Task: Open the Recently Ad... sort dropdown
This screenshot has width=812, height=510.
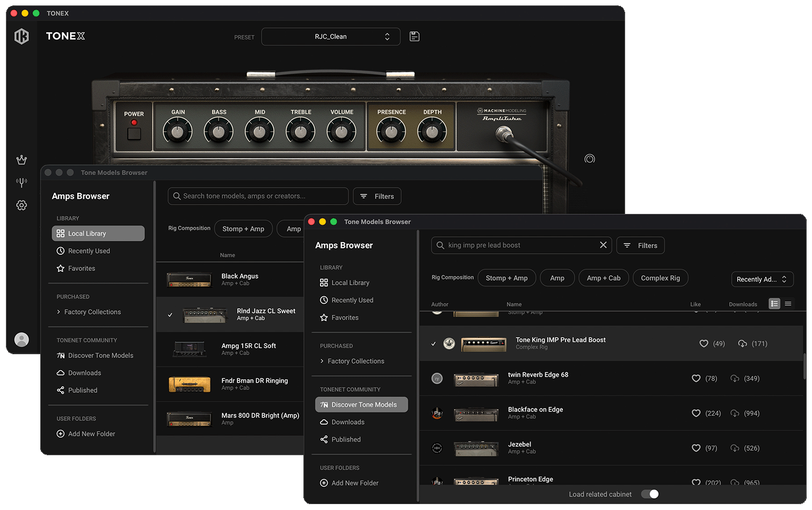Action: pos(762,279)
